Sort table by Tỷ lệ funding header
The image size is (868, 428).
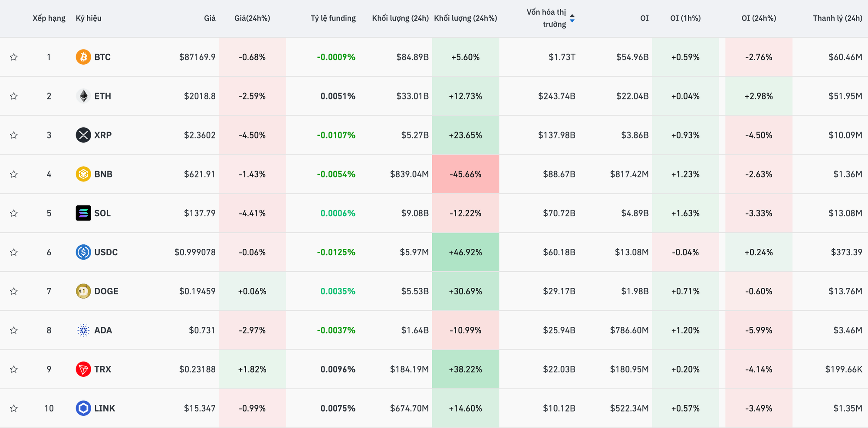coord(333,18)
